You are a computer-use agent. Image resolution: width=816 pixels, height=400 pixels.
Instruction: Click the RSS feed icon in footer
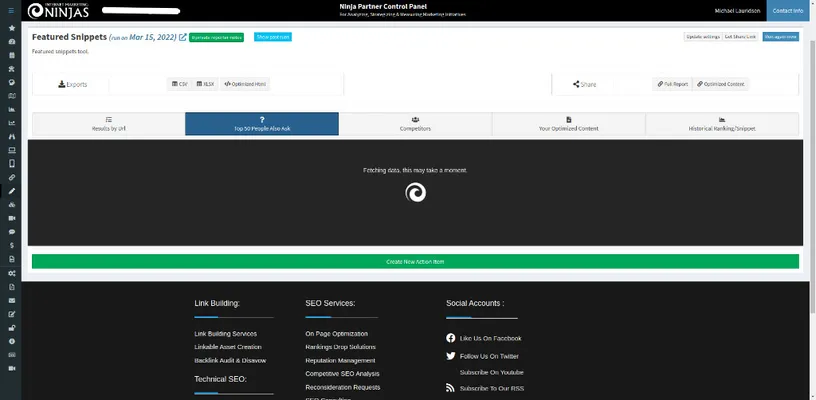click(x=451, y=387)
